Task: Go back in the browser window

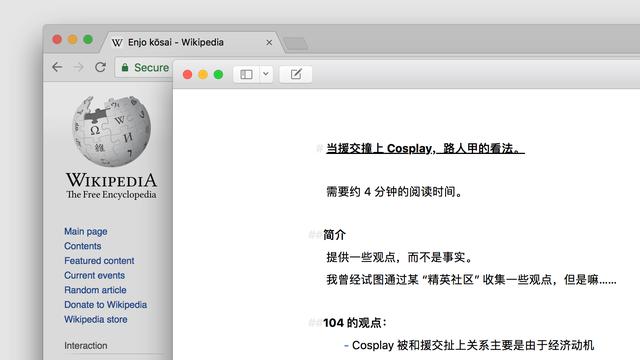Action: click(x=57, y=67)
